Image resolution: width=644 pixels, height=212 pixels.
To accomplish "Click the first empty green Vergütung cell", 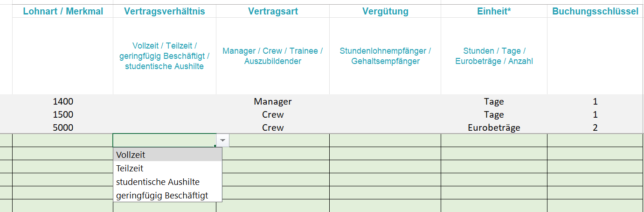I will (x=385, y=140).
